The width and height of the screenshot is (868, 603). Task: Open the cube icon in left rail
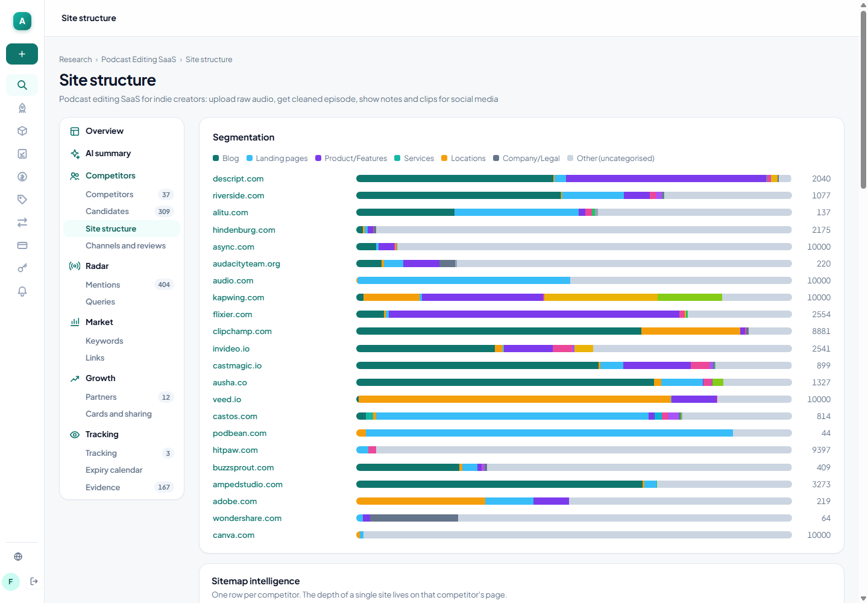22,131
